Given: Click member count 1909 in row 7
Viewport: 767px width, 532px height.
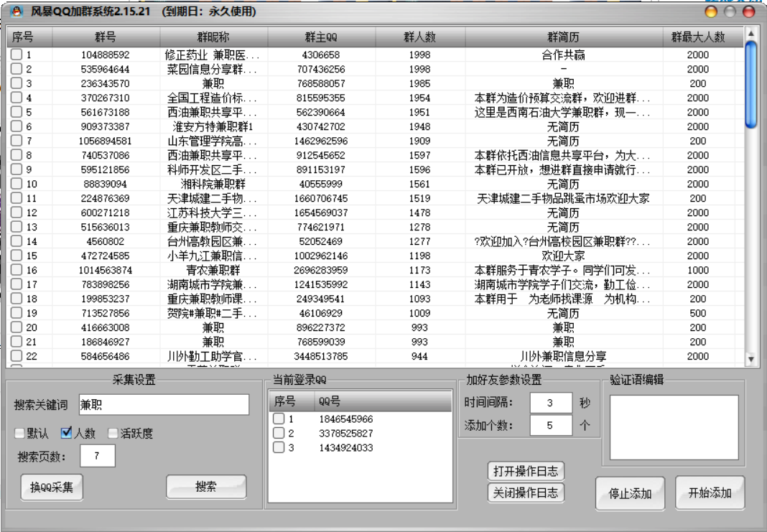Looking at the screenshot, I should click(x=419, y=141).
